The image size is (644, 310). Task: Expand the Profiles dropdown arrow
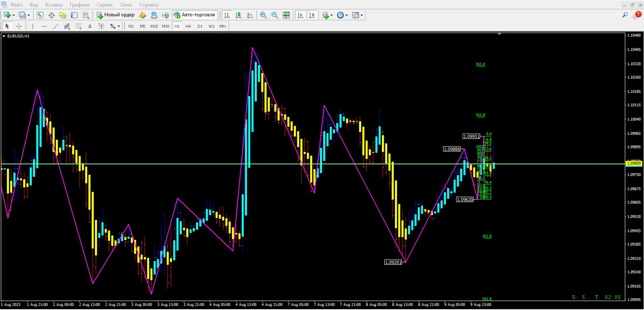click(x=29, y=15)
